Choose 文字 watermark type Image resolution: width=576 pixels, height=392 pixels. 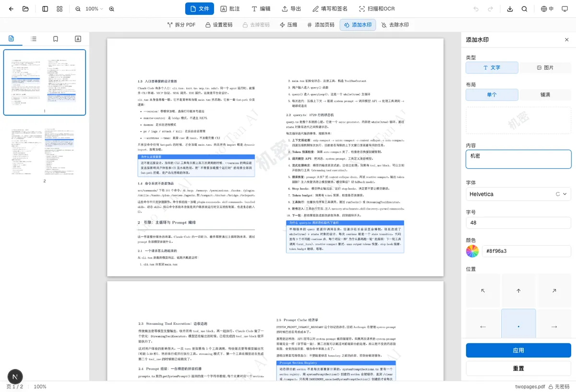coord(492,68)
